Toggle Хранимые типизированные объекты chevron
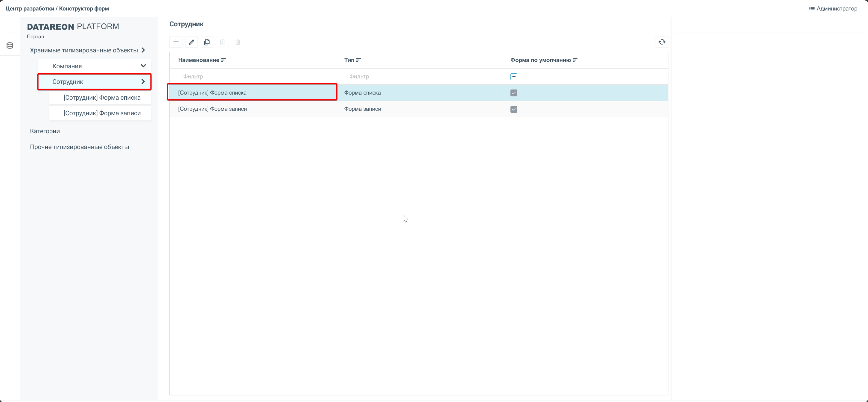Viewport: 868px width, 402px height. [x=143, y=50]
